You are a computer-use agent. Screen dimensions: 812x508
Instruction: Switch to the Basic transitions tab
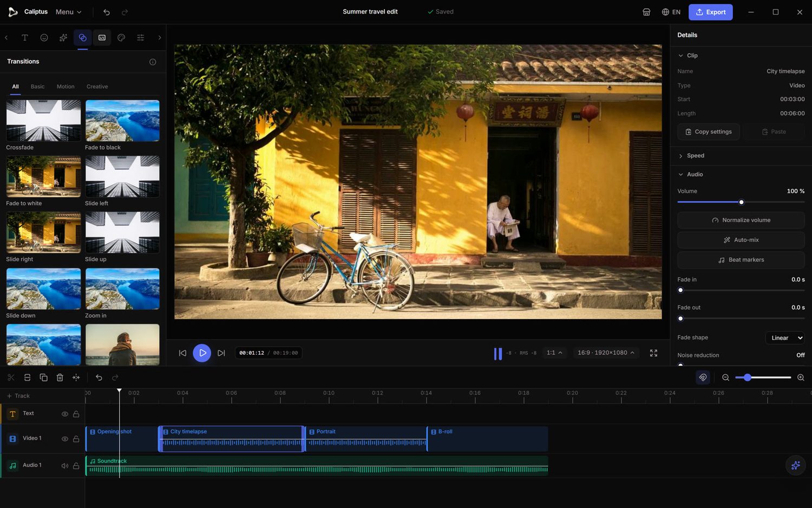pos(37,87)
